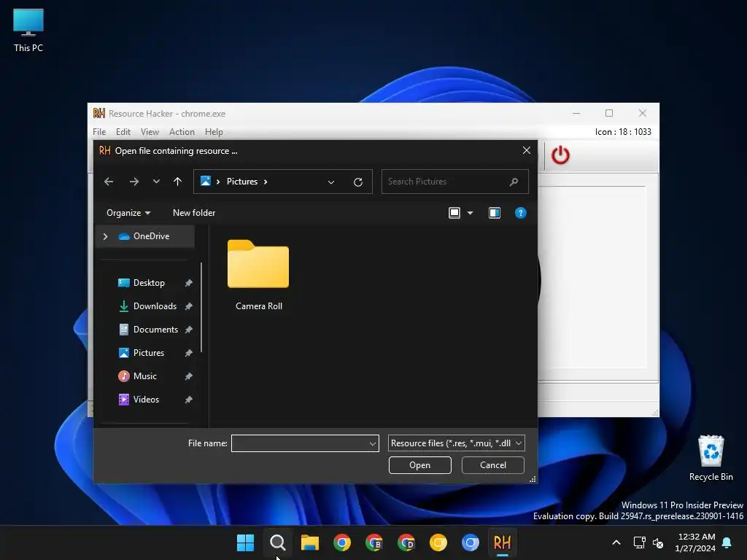This screenshot has height=560, width=747.
Task: Create a New folder
Action: (194, 213)
